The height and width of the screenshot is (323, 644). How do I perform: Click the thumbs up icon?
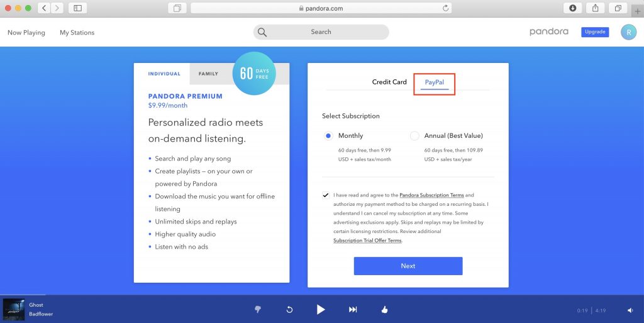(x=384, y=309)
